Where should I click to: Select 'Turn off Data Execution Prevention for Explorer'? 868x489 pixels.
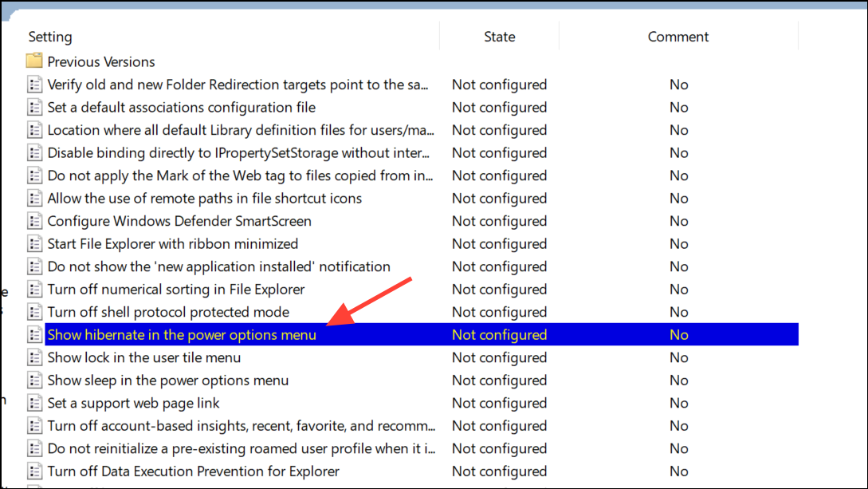[x=193, y=470]
